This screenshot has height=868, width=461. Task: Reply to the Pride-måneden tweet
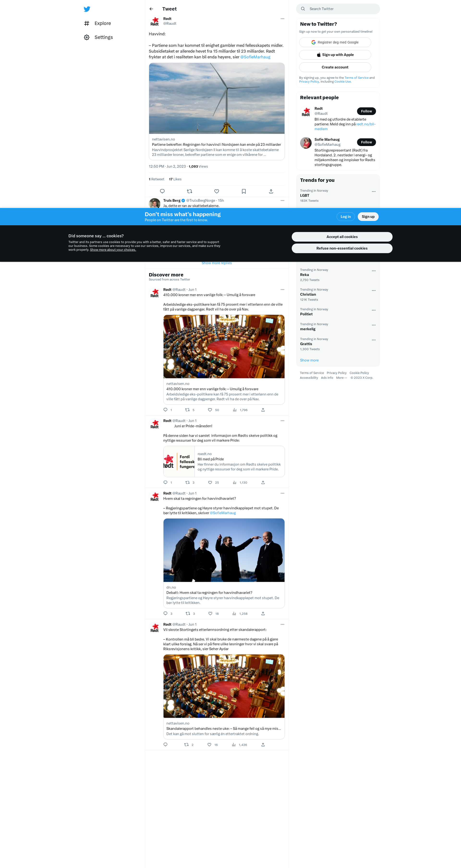[165, 483]
